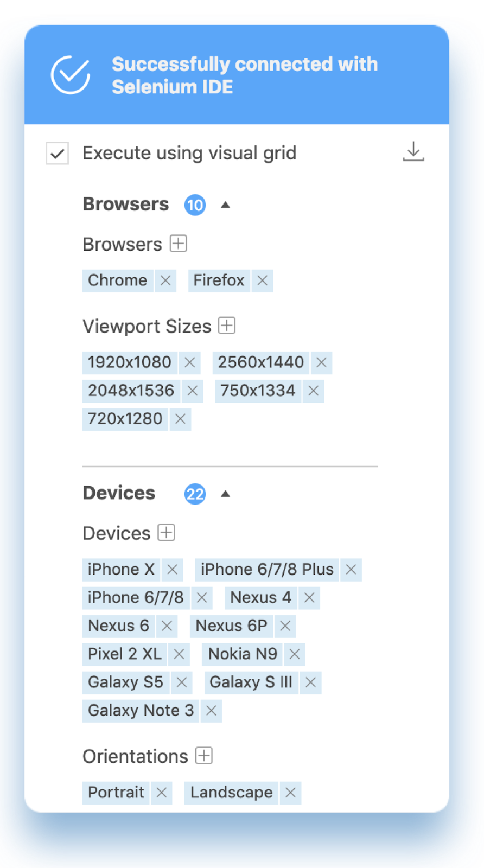Remove the Pixel 2 XL device
The image size is (484, 868).
point(179,654)
